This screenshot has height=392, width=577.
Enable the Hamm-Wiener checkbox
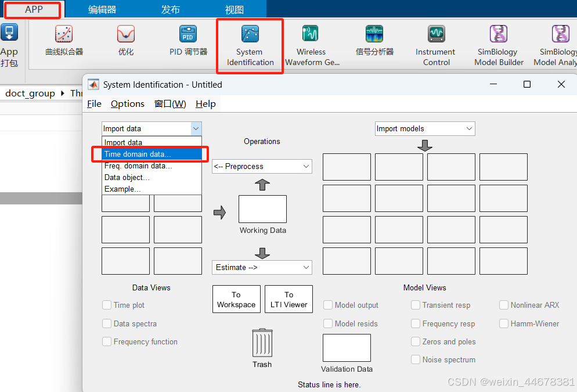(x=504, y=323)
